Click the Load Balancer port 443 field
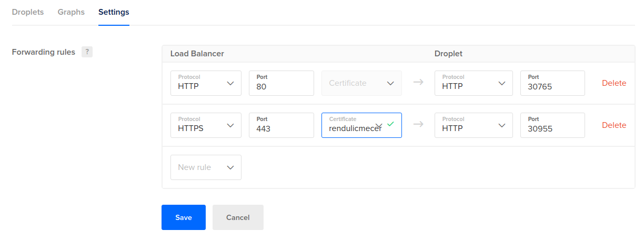 pyautogui.click(x=281, y=125)
